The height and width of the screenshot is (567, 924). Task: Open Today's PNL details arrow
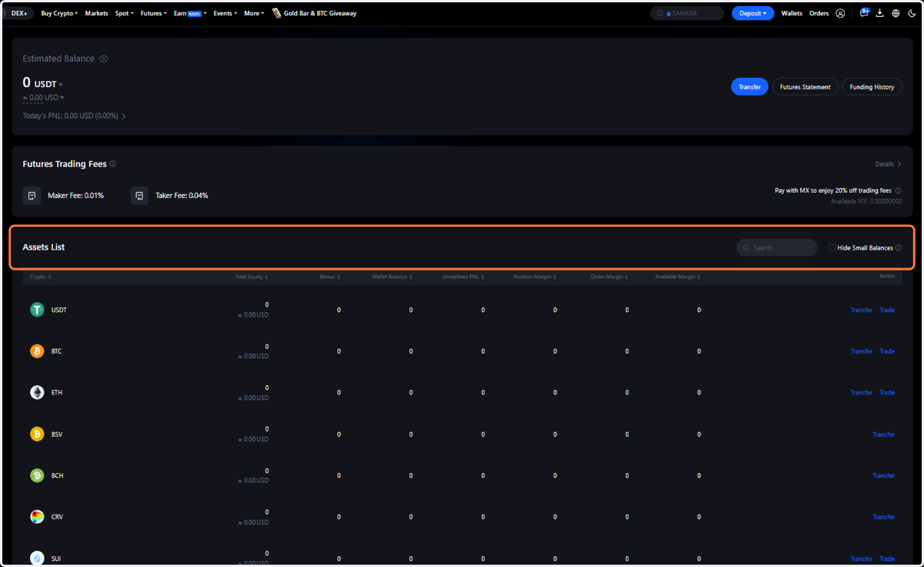pos(124,116)
